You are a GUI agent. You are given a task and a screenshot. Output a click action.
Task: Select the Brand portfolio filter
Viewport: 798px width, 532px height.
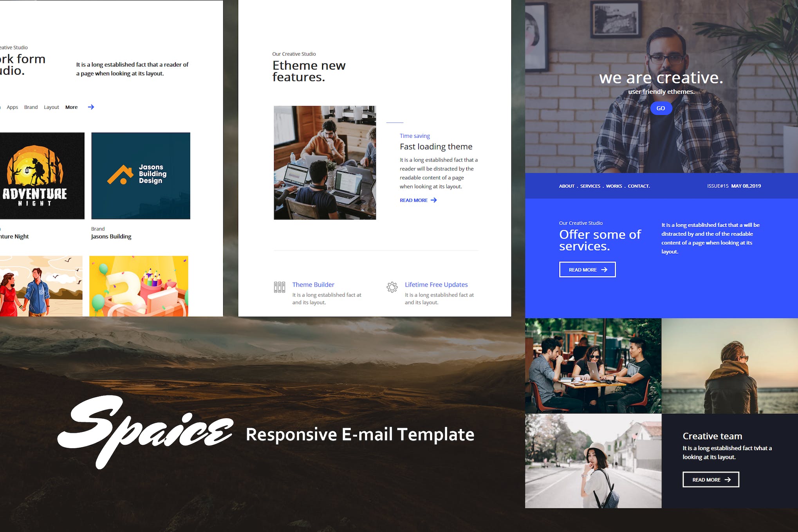(31, 107)
